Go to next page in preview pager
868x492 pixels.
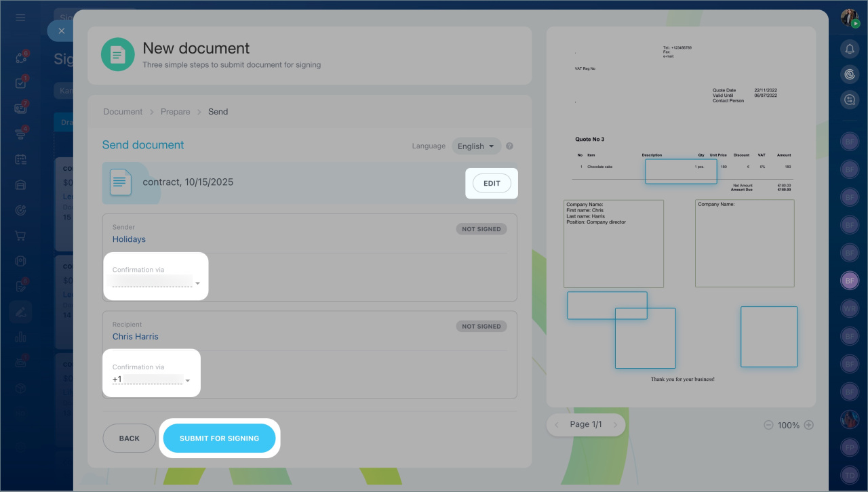pyautogui.click(x=615, y=424)
